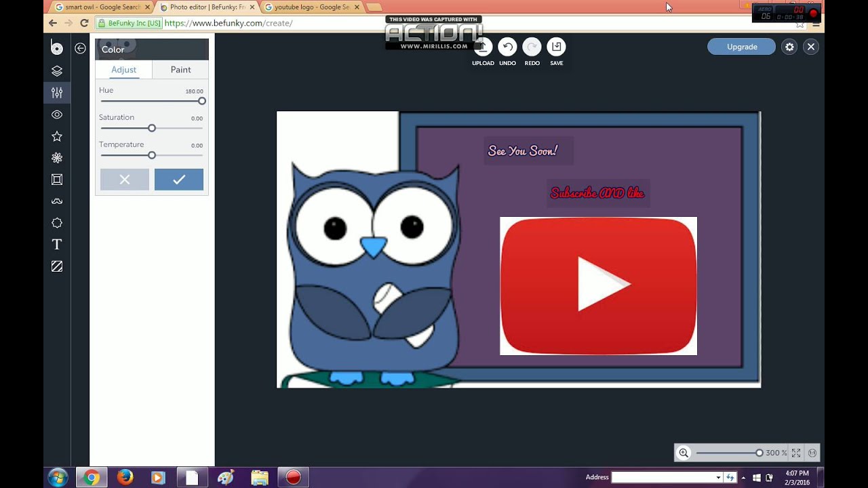Image resolution: width=868 pixels, height=488 pixels.
Task: Click the zoom level slider handle
Action: pyautogui.click(x=759, y=453)
